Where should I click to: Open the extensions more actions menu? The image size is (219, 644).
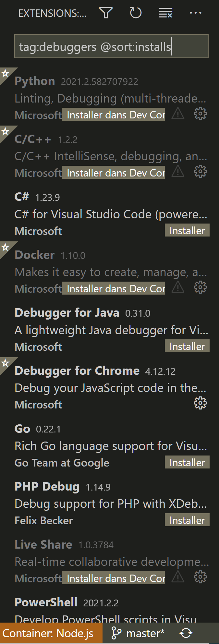pyautogui.click(x=195, y=13)
